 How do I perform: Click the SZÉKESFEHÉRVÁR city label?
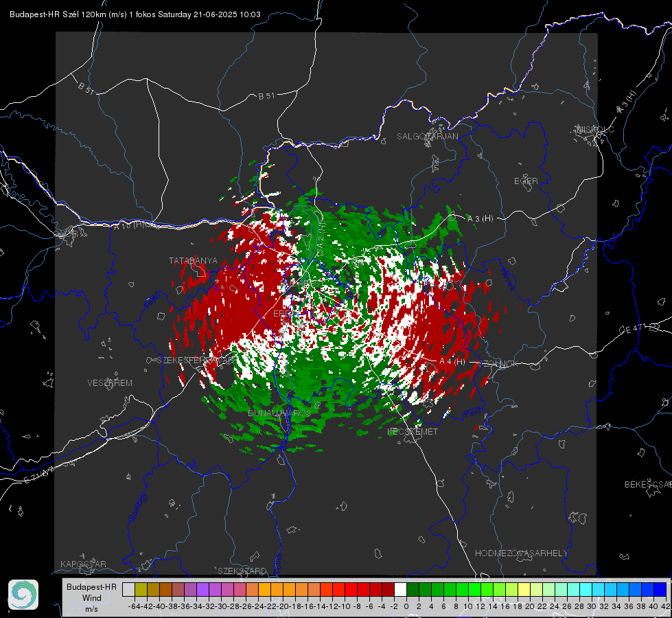click(x=196, y=360)
